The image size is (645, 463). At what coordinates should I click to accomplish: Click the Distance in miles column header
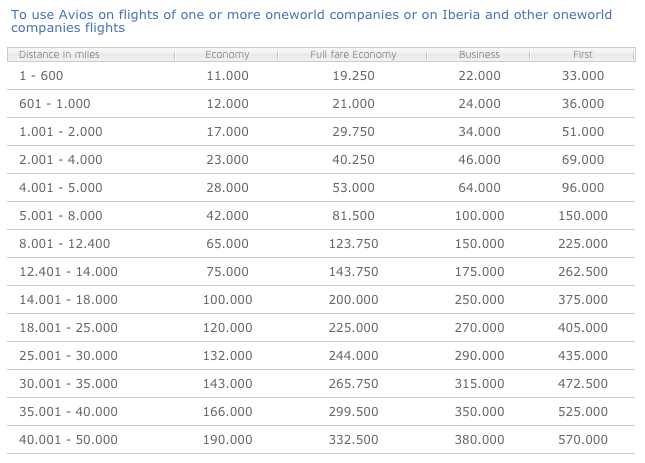[x=53, y=54]
